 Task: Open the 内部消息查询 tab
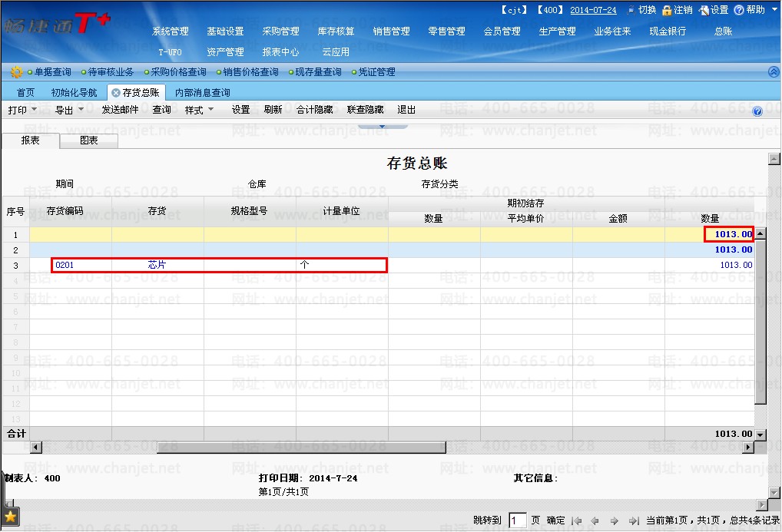(x=203, y=93)
